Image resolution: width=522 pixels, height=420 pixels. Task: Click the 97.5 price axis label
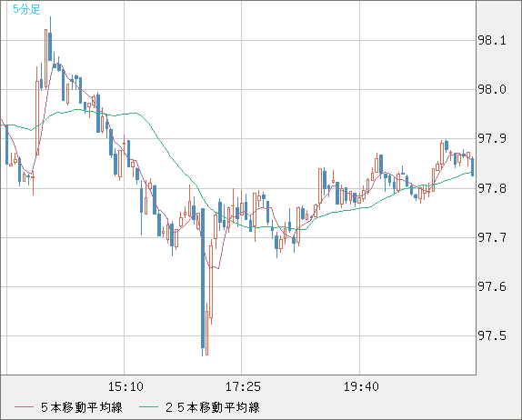tap(492, 335)
